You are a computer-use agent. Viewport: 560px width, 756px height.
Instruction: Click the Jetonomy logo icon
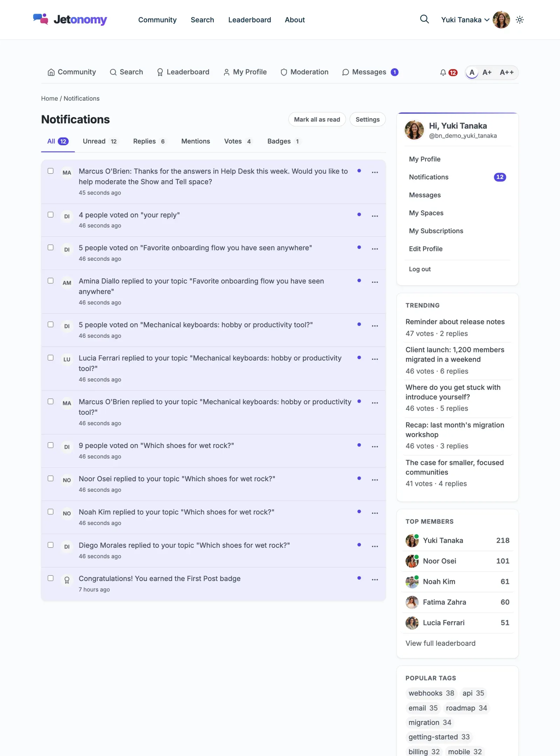pyautogui.click(x=41, y=19)
